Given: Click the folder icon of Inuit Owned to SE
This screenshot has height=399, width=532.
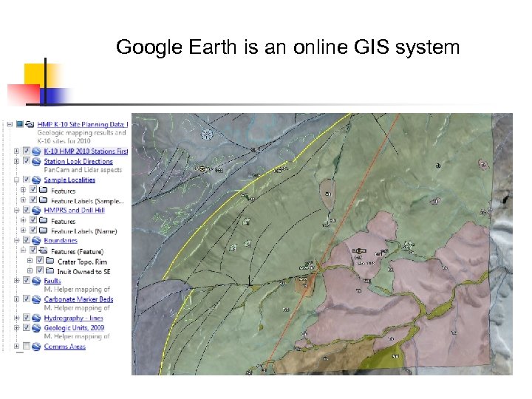Looking at the screenshot, I should [x=50, y=270].
